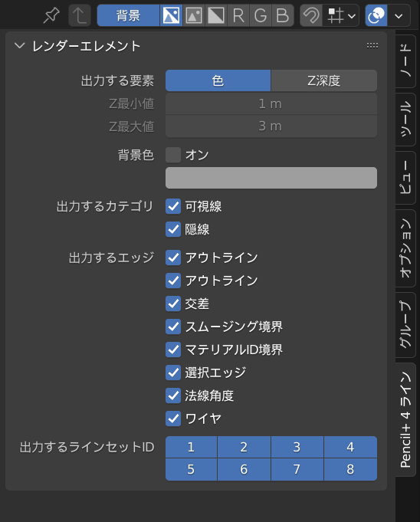420x522 pixels.
Task: Click the gray background color swatch
Action: coord(271,178)
